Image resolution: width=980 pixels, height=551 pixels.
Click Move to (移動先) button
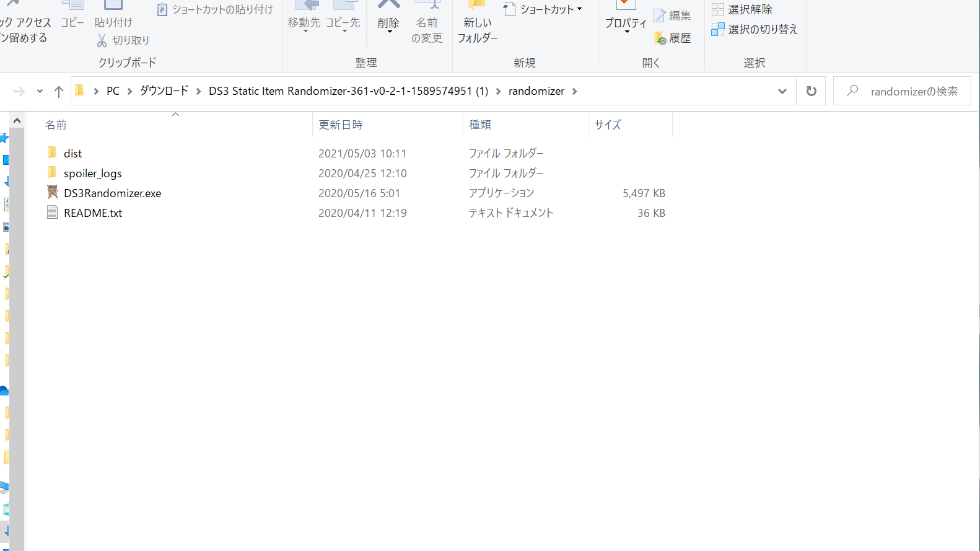coord(304,17)
